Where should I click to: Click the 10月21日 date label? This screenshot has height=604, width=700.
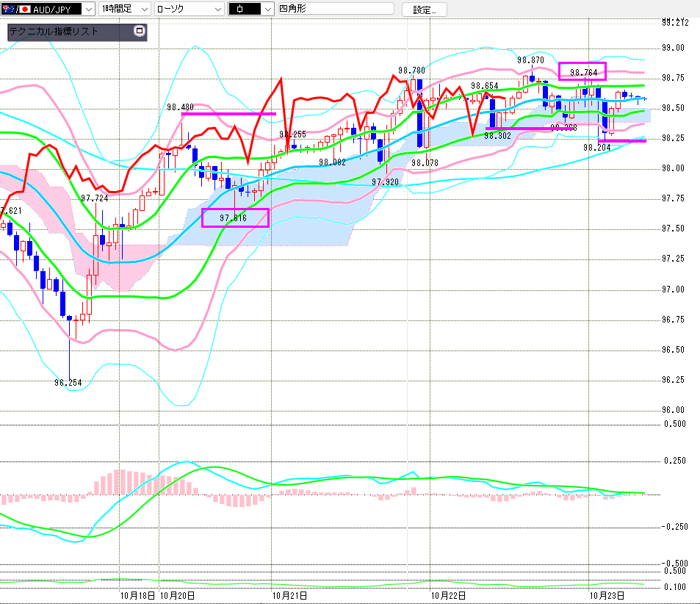[289, 595]
